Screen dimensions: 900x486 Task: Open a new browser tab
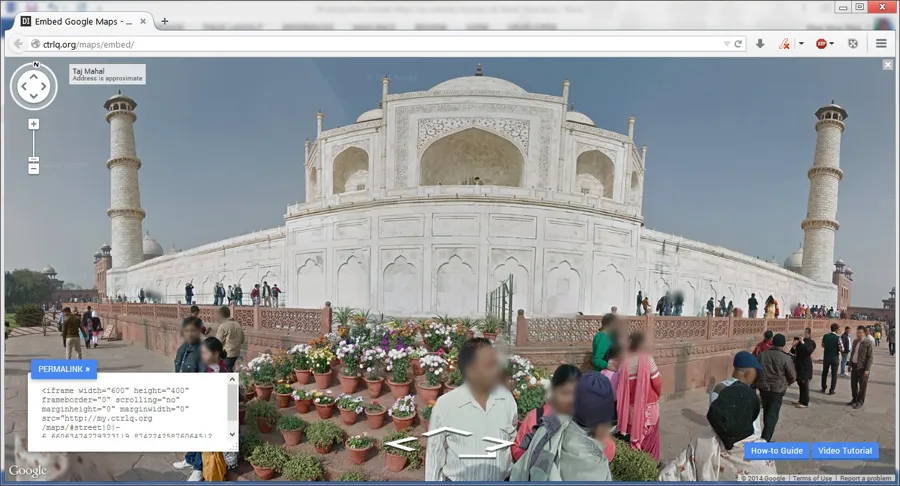(x=165, y=21)
